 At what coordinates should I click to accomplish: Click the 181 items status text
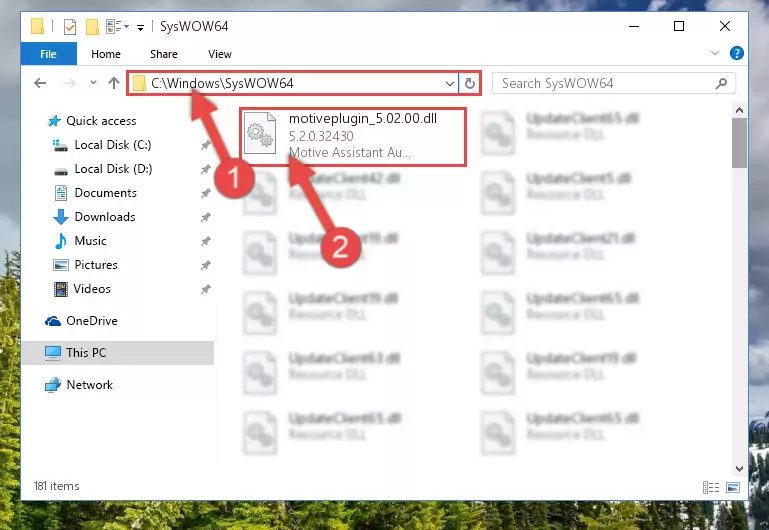(56, 486)
